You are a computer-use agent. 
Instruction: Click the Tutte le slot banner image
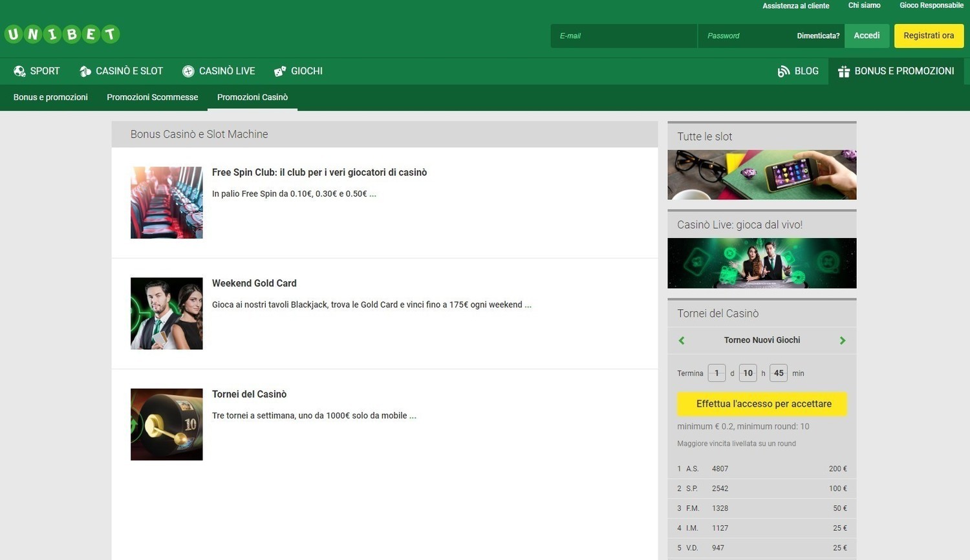(762, 175)
